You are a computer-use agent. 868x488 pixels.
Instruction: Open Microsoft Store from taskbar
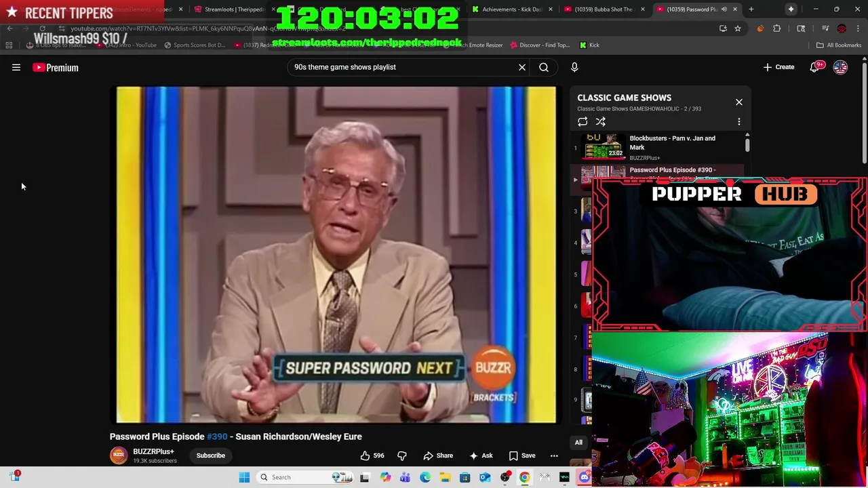tap(465, 477)
